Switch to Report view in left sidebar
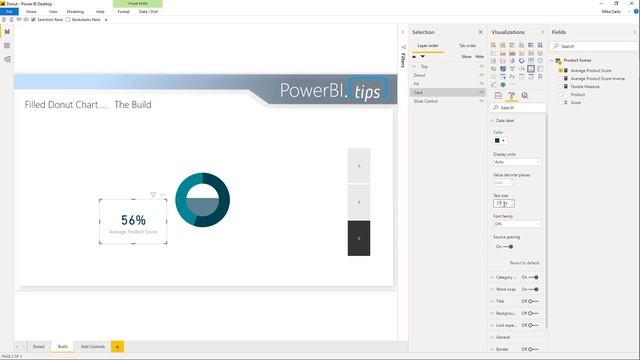640x360 pixels. [x=7, y=31]
